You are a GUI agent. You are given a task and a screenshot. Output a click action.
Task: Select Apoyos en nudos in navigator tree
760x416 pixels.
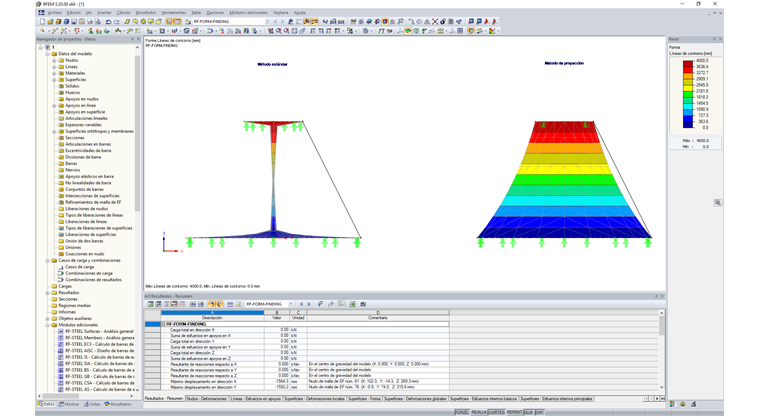tap(81, 99)
